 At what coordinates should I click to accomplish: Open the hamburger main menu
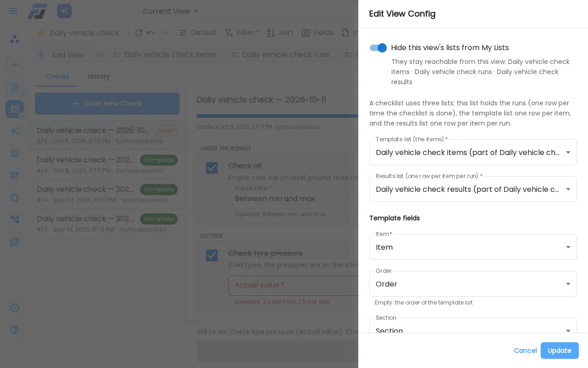point(13,11)
